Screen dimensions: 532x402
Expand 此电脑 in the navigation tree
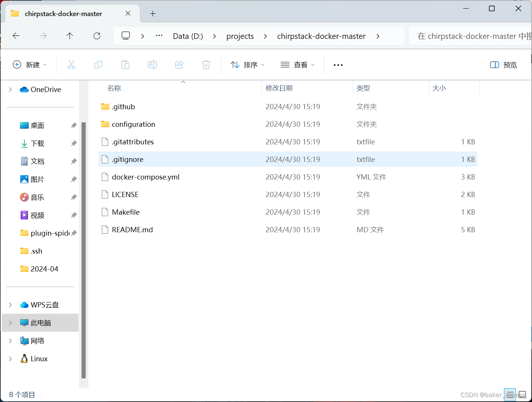tap(10, 322)
